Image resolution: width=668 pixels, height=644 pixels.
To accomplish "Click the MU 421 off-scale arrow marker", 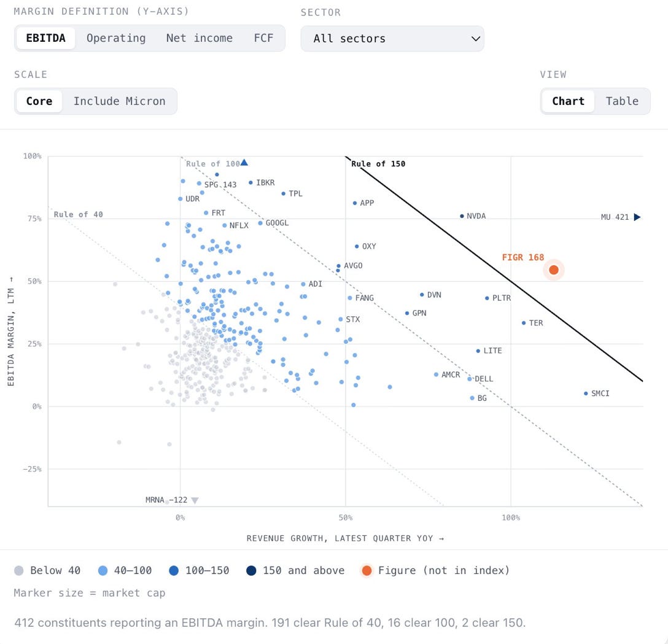I will pyautogui.click(x=637, y=217).
